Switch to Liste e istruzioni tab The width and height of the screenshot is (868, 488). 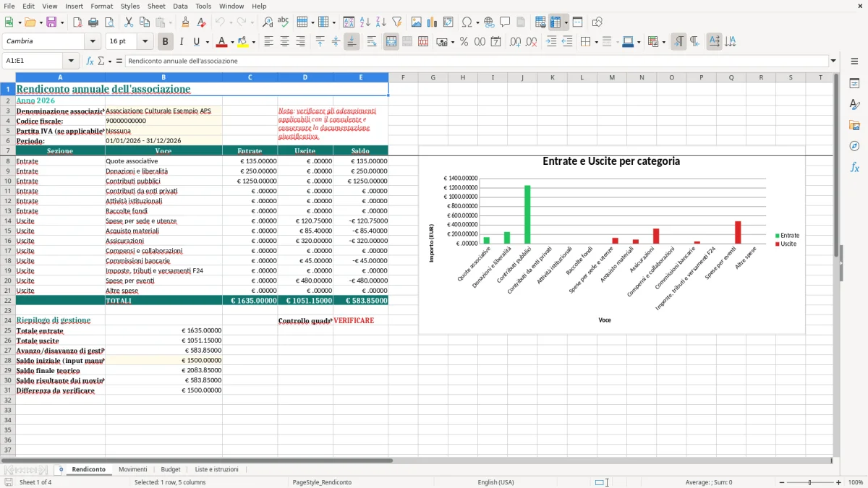(x=216, y=470)
